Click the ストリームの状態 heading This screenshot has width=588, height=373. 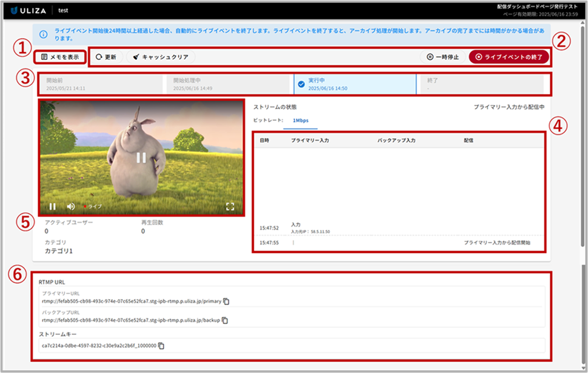tap(275, 107)
